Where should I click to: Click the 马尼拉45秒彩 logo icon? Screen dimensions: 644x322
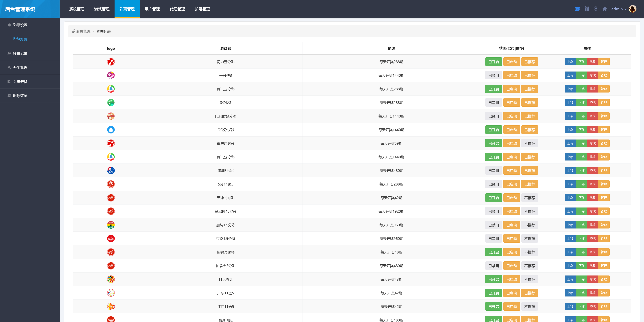click(x=111, y=211)
